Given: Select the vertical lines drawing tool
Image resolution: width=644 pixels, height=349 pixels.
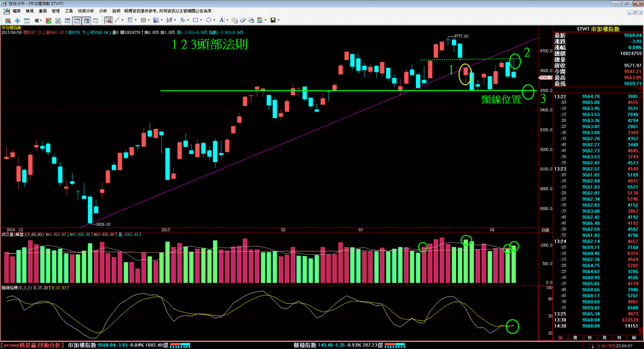Looking at the screenshot, I should 143,20.
